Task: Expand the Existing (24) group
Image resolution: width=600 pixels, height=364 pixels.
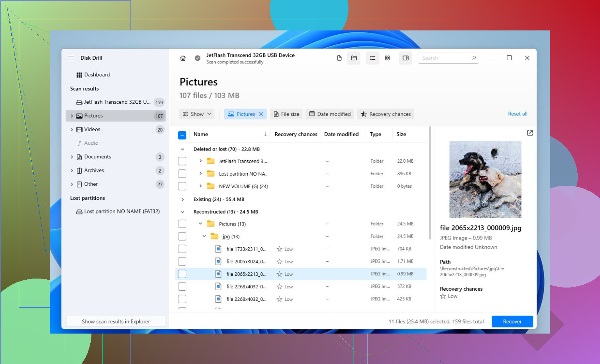Action: 182,199
